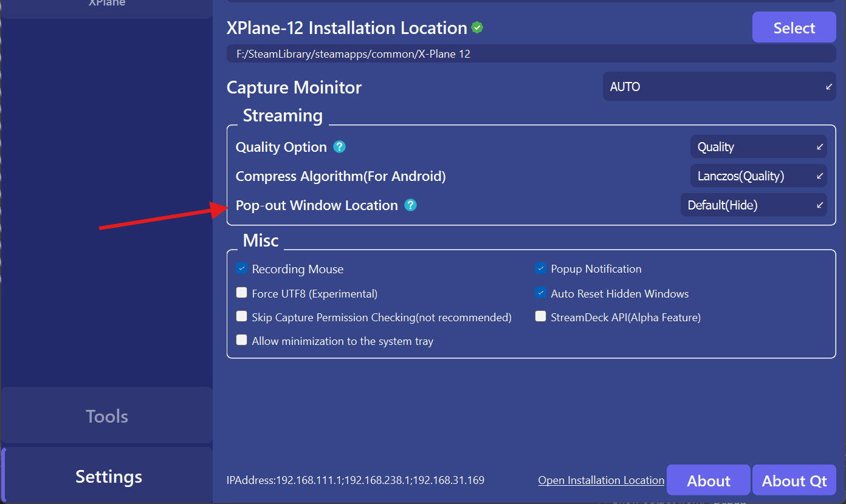Disable the Popup Notification checkbox
The width and height of the screenshot is (846, 504).
(x=540, y=269)
